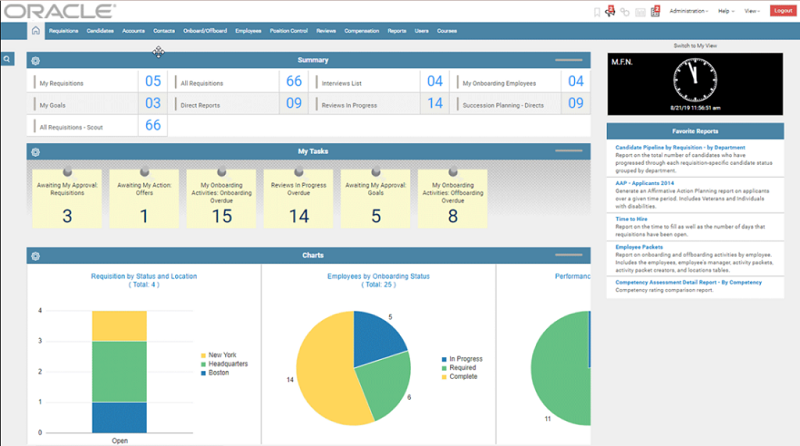Open Reviews In Progress Overdue sticky note
The width and height of the screenshot is (800, 446).
tap(298, 199)
